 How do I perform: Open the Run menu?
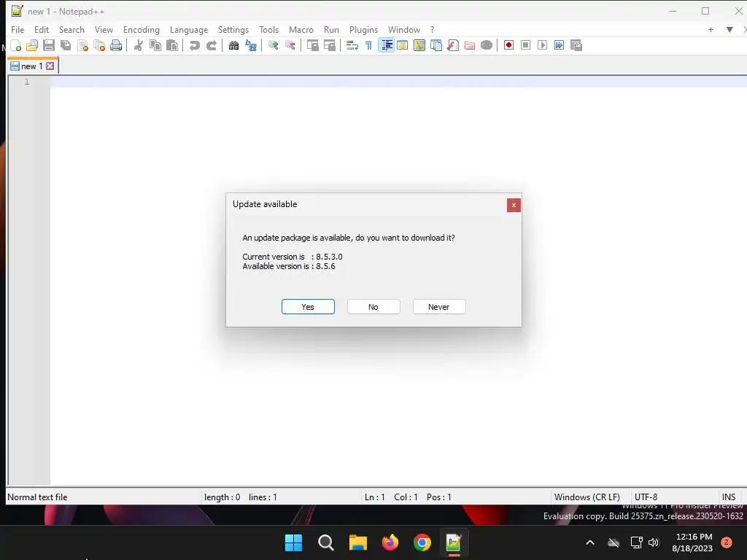tap(331, 29)
